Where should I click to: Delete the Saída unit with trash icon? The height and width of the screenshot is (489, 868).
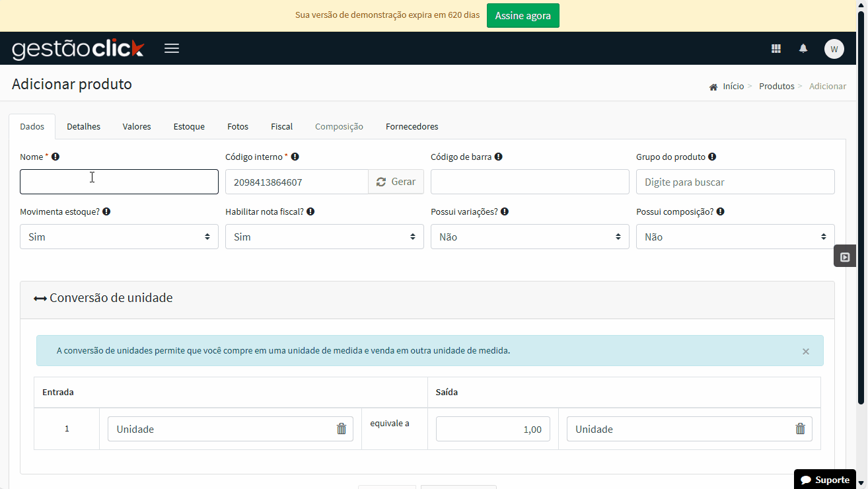click(x=800, y=429)
